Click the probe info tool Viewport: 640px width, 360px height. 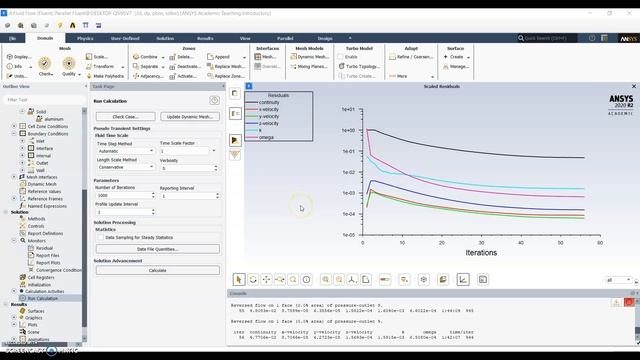point(307,280)
